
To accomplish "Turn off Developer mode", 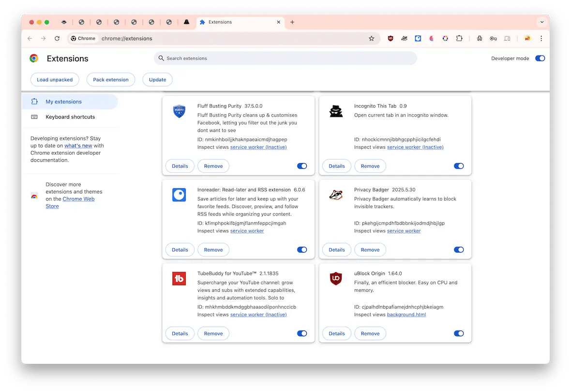I will (540, 58).
